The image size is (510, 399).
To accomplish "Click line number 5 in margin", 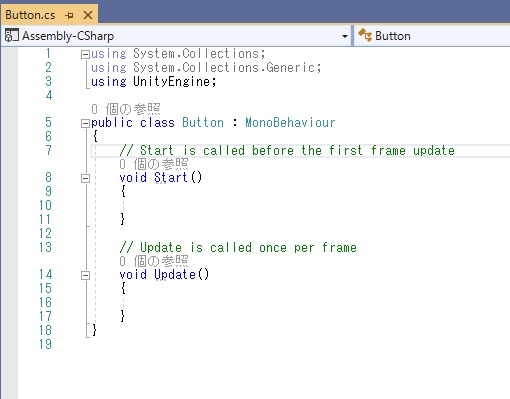I will click(48, 122).
